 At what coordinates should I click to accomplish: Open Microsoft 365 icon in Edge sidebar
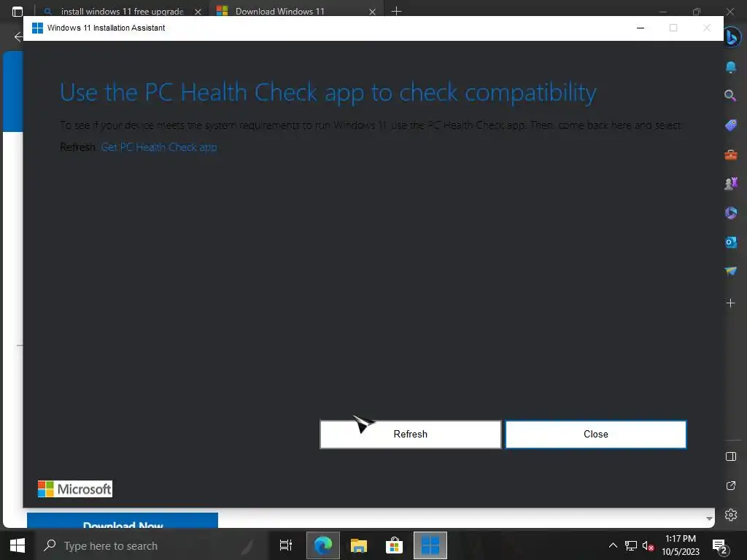[x=731, y=212]
